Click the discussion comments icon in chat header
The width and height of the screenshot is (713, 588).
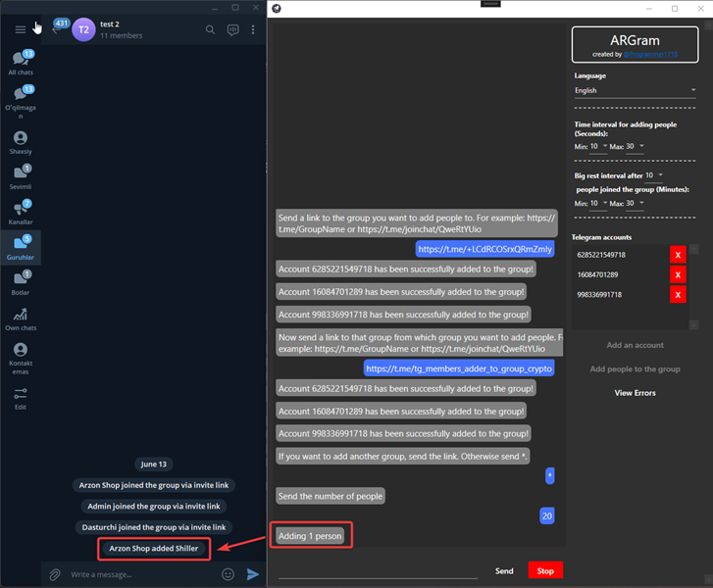click(x=232, y=30)
